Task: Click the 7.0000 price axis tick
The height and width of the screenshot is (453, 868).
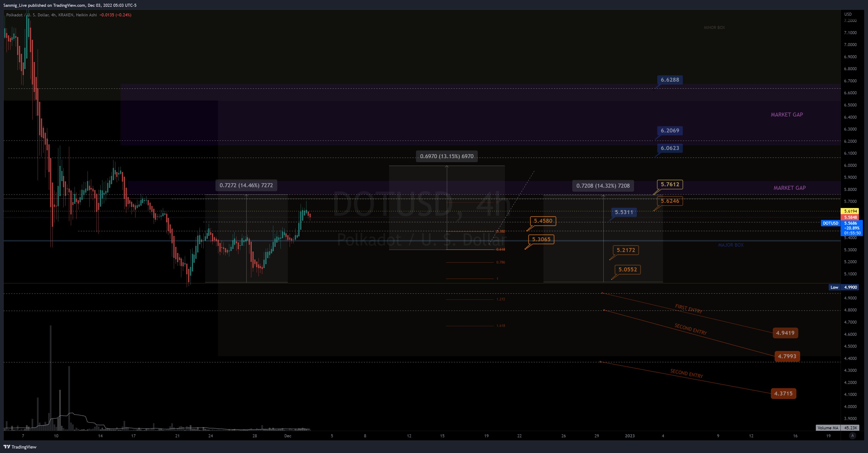Action: (x=850, y=44)
